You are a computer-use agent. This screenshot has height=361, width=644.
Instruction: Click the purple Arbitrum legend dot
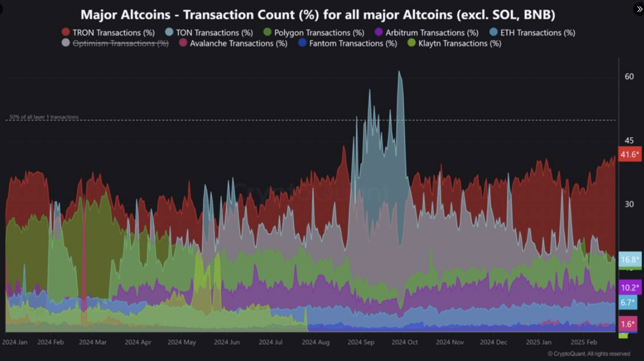click(378, 32)
